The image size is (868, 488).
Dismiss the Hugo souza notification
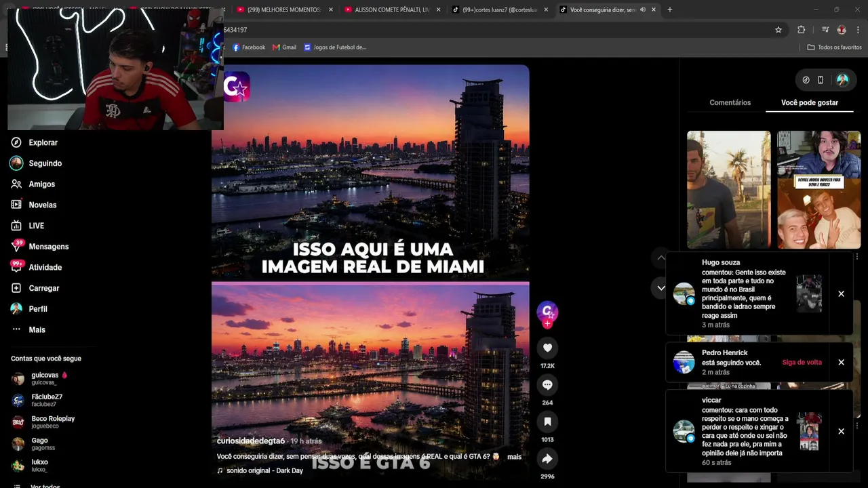(841, 293)
